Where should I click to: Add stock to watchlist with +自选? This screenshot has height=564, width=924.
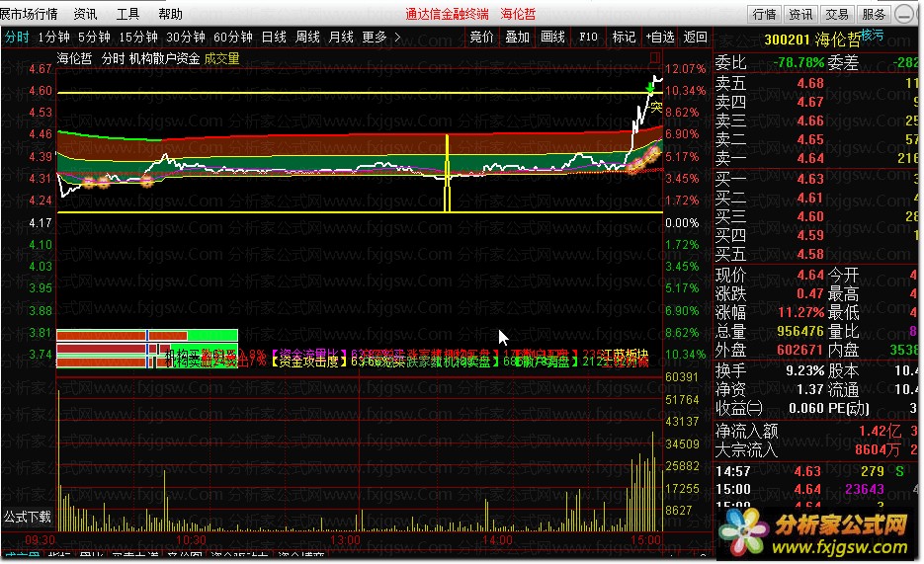tap(659, 38)
